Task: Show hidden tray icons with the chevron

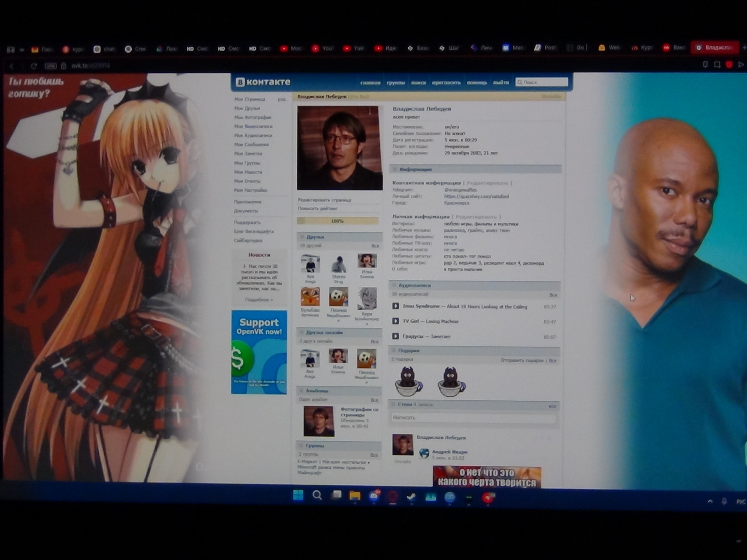Action: coord(710,501)
